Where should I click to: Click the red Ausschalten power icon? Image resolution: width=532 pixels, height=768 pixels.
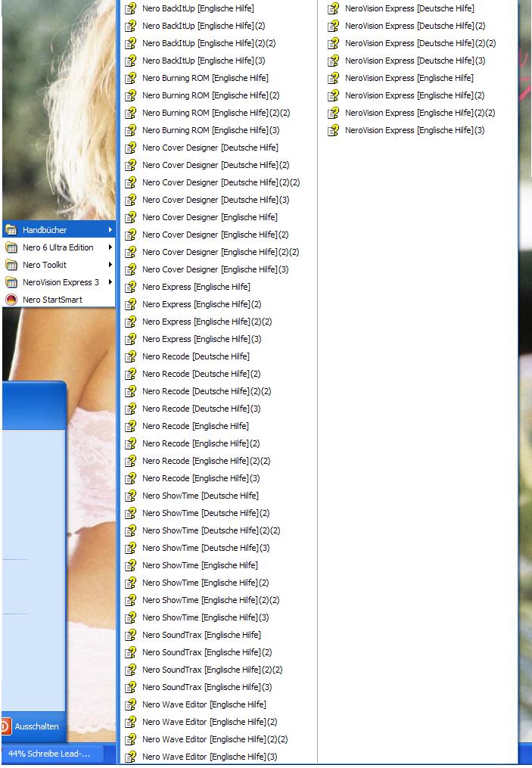coord(5,726)
